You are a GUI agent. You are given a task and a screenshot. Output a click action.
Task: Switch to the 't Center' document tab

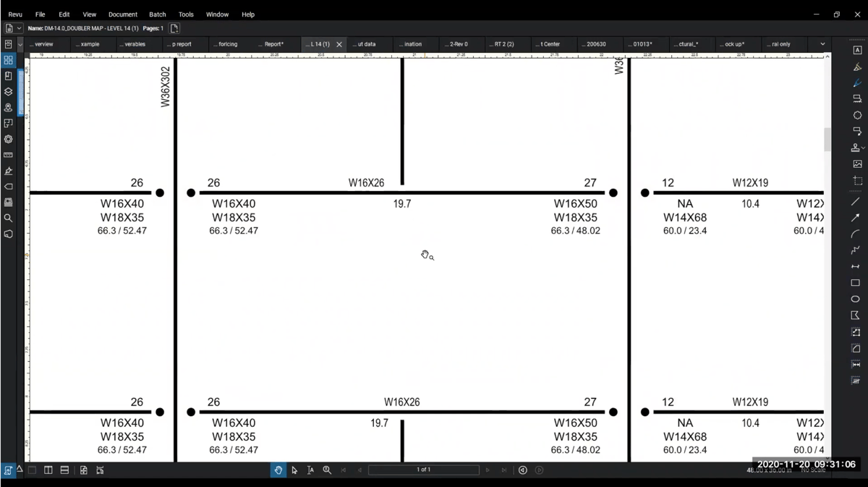point(548,43)
